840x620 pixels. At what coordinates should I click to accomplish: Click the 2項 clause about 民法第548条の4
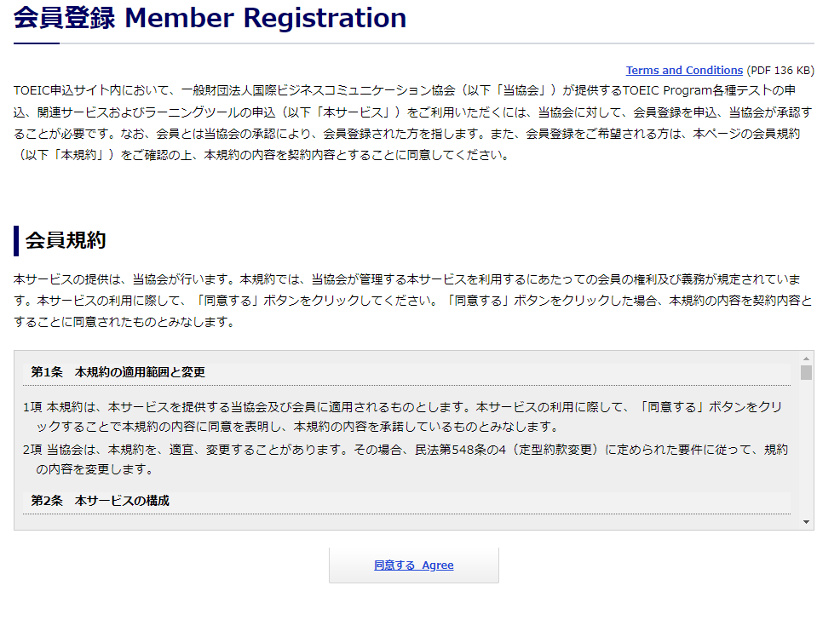coord(405,459)
